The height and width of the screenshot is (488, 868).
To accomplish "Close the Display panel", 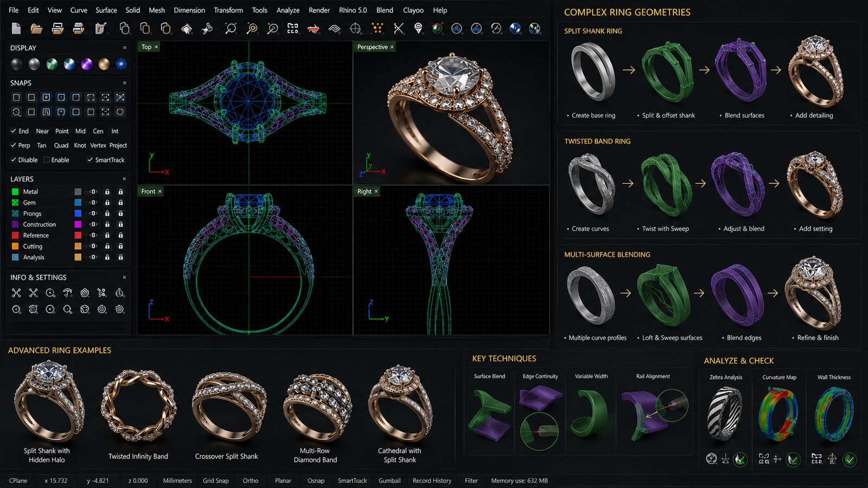I will (124, 48).
